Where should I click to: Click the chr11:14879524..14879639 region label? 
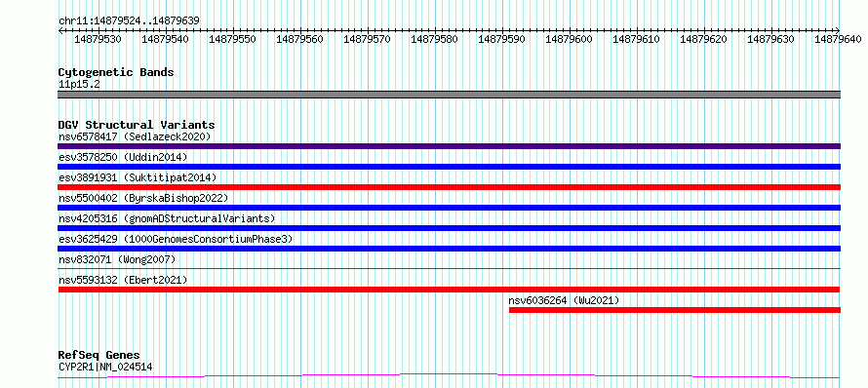click(129, 20)
